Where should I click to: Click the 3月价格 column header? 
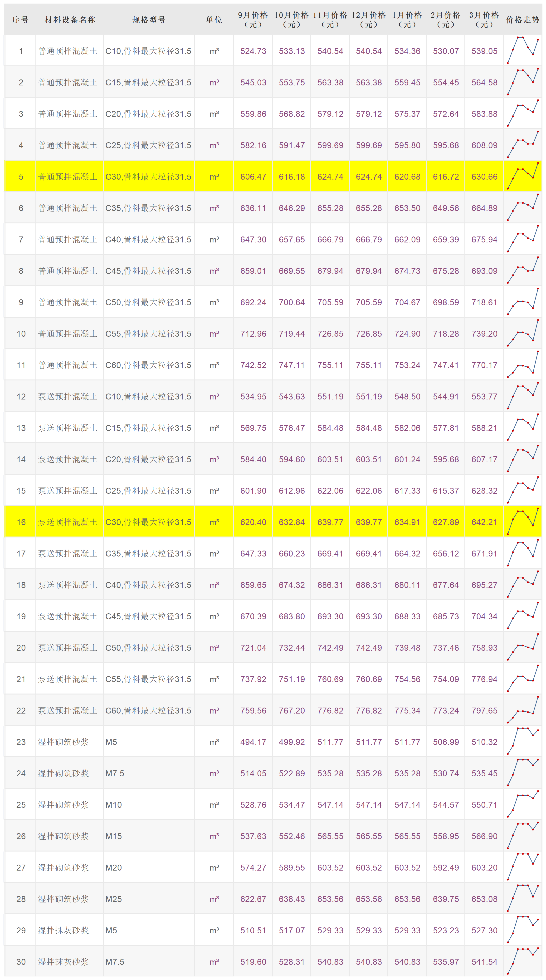point(484,20)
